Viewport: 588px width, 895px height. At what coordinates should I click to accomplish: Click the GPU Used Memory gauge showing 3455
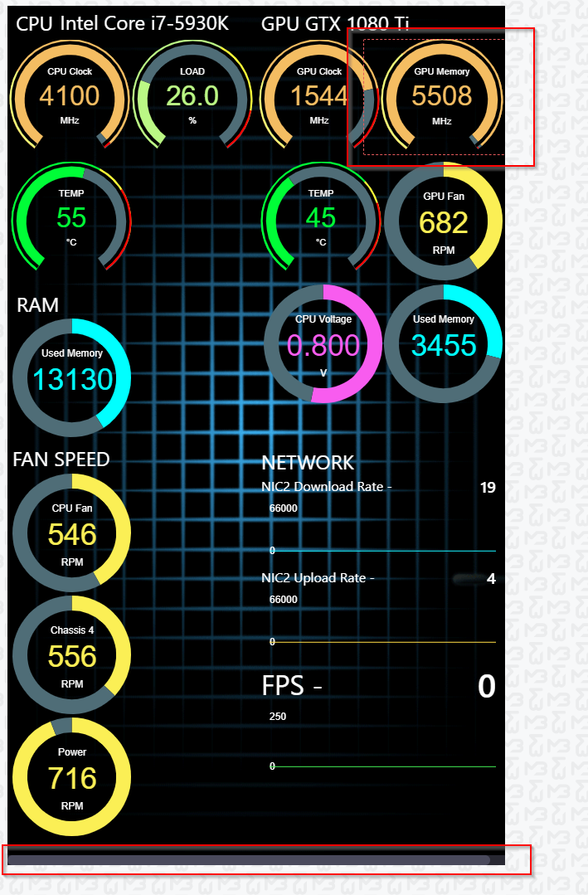click(x=444, y=344)
